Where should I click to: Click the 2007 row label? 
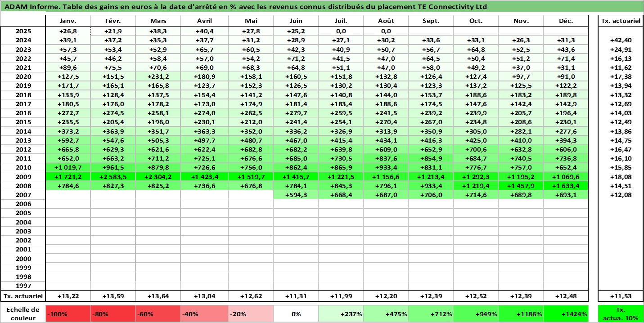coord(23,195)
